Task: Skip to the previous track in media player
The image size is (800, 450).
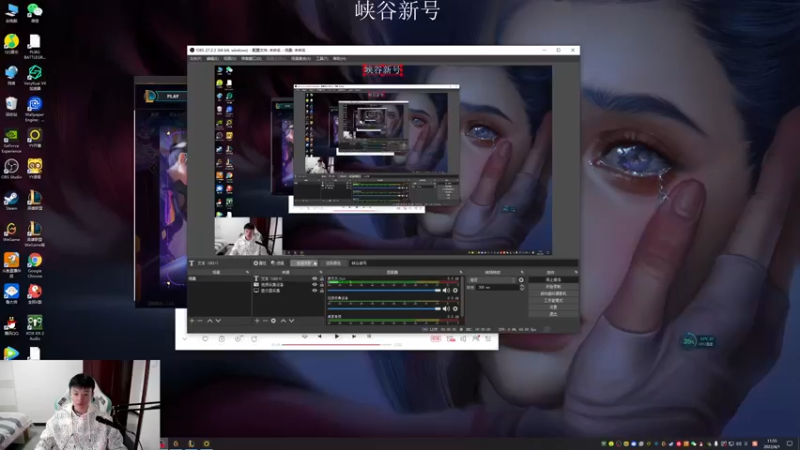Action: tap(320, 337)
